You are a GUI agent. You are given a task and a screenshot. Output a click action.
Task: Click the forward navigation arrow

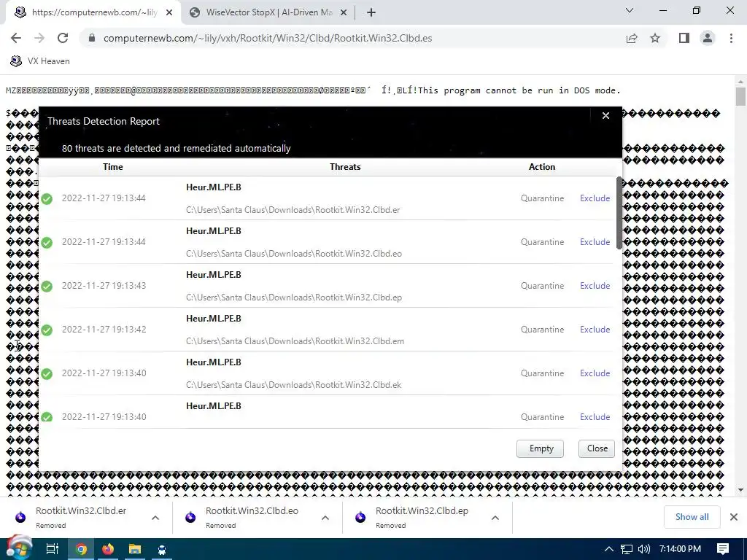(x=39, y=38)
